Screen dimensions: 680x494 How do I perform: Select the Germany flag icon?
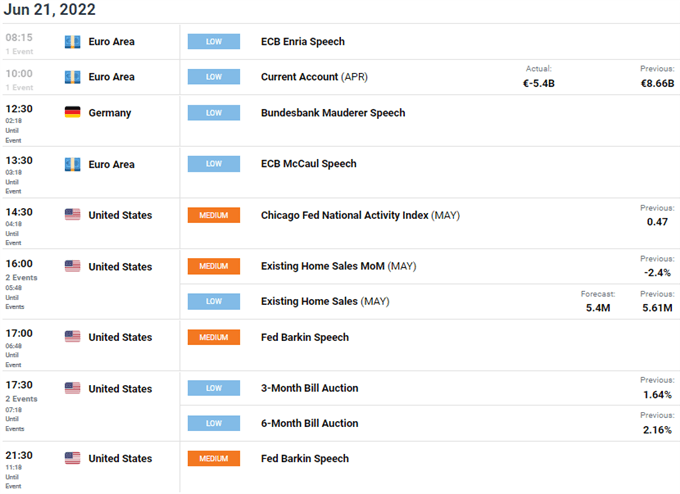[72, 113]
